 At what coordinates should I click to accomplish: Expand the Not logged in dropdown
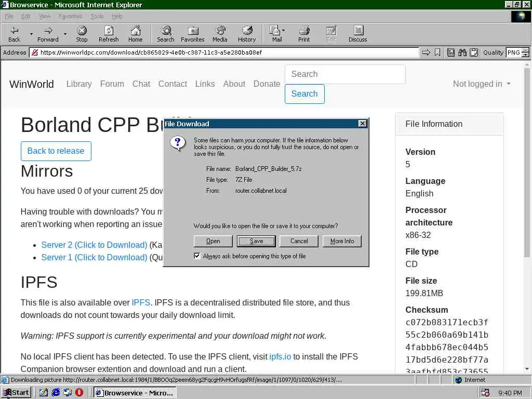pyautogui.click(x=482, y=84)
